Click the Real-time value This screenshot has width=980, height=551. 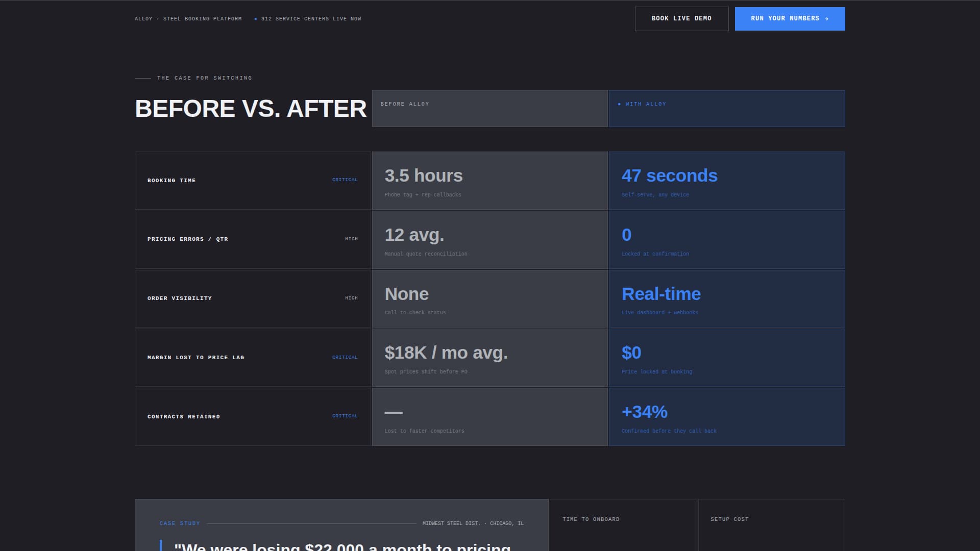pyautogui.click(x=661, y=294)
